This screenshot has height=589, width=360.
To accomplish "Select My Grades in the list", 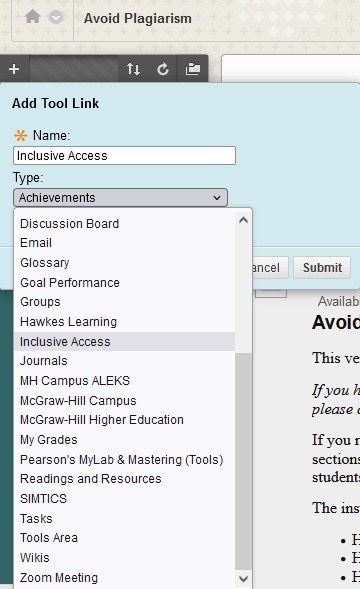I will (124, 439).
